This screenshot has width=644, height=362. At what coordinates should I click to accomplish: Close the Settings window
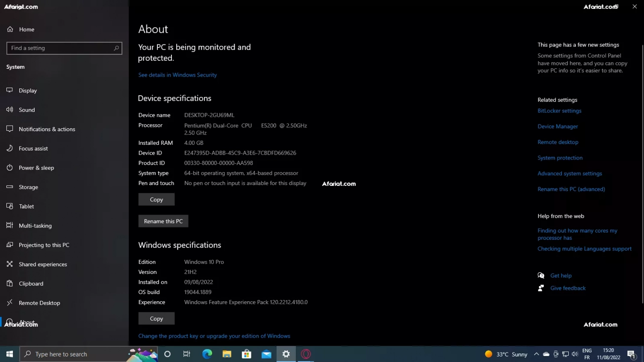click(635, 6)
